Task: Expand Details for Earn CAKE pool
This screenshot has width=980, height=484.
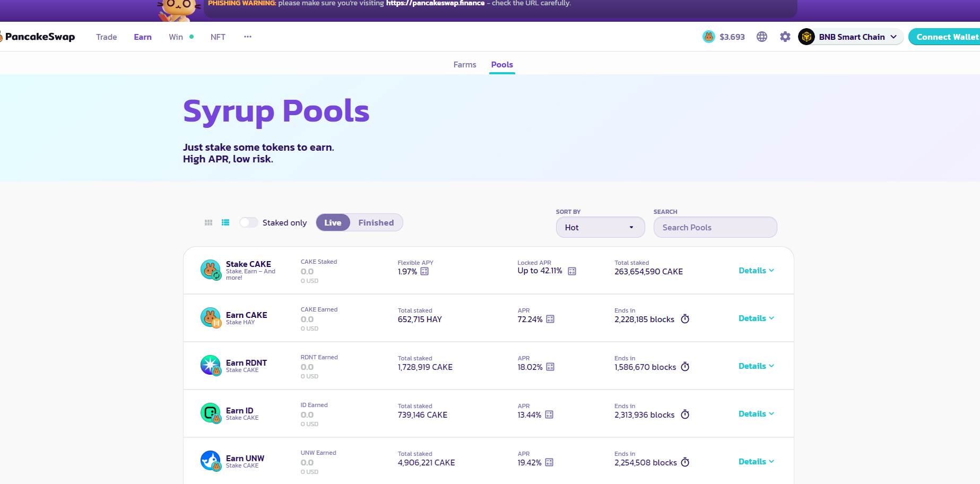Action: click(756, 318)
